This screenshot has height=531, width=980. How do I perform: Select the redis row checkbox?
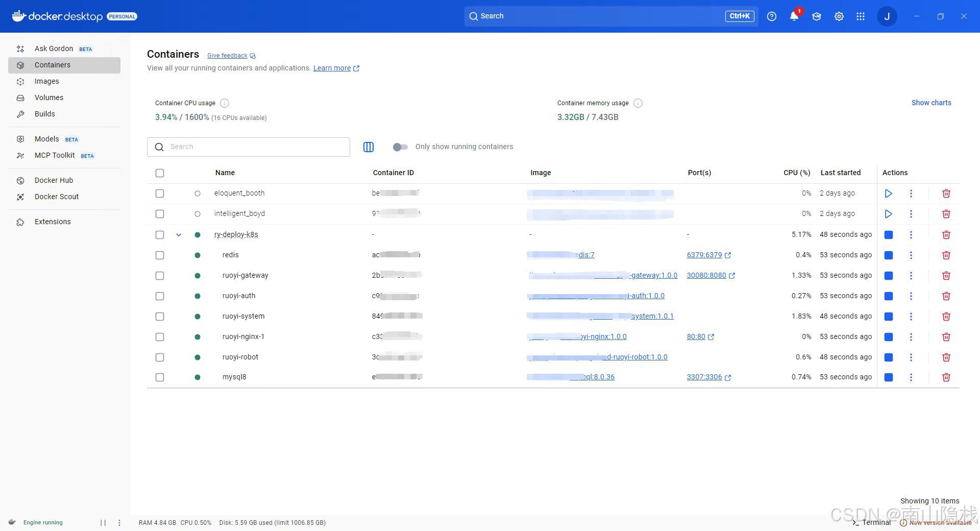point(160,255)
